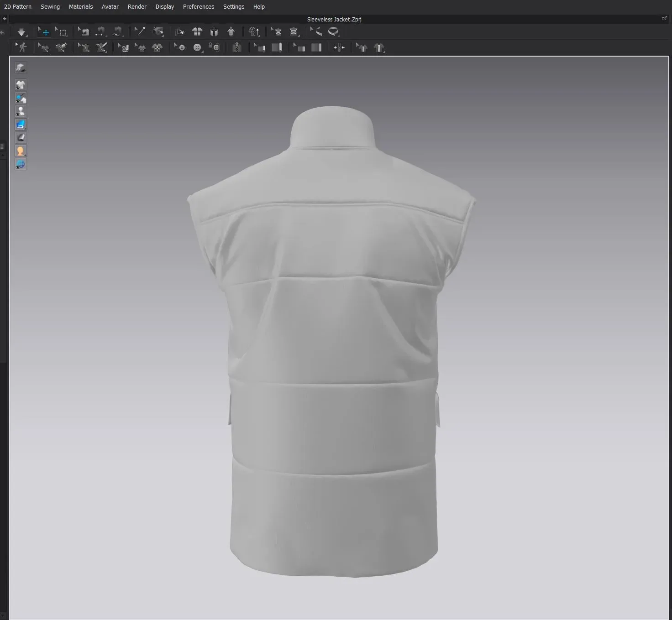This screenshot has height=620, width=672.
Task: Choose Edit Sewing sewing-machine tool
Action: click(84, 32)
